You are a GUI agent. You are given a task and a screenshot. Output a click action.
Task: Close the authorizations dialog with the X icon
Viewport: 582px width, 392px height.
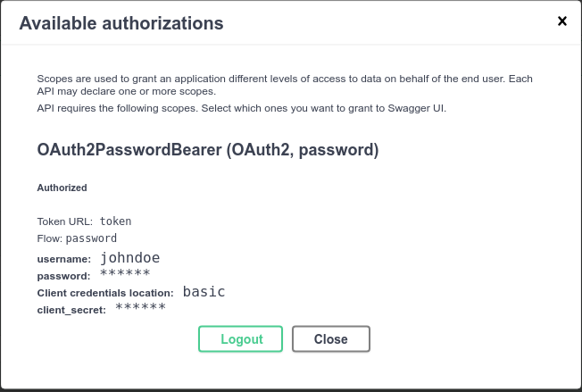561,21
